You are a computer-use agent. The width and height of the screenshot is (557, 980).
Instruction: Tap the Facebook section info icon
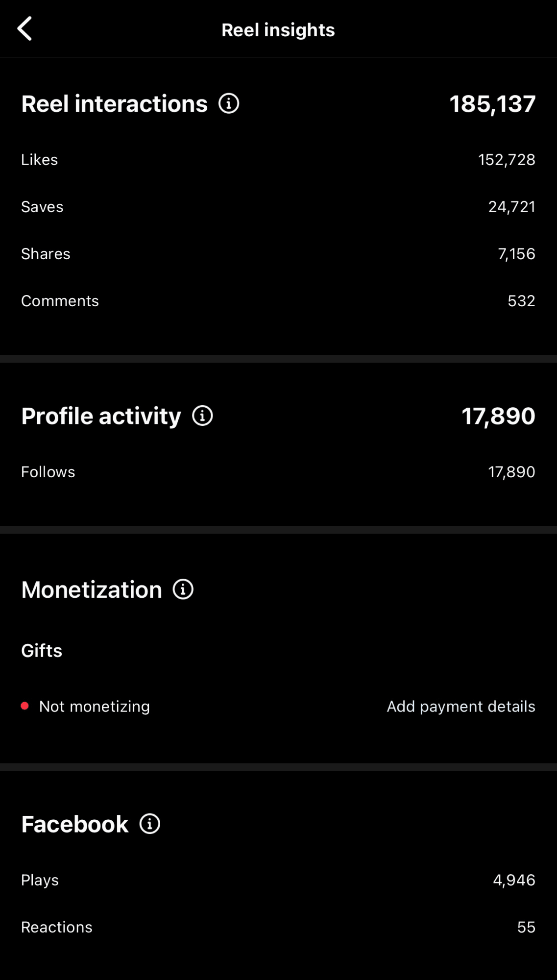coord(150,824)
